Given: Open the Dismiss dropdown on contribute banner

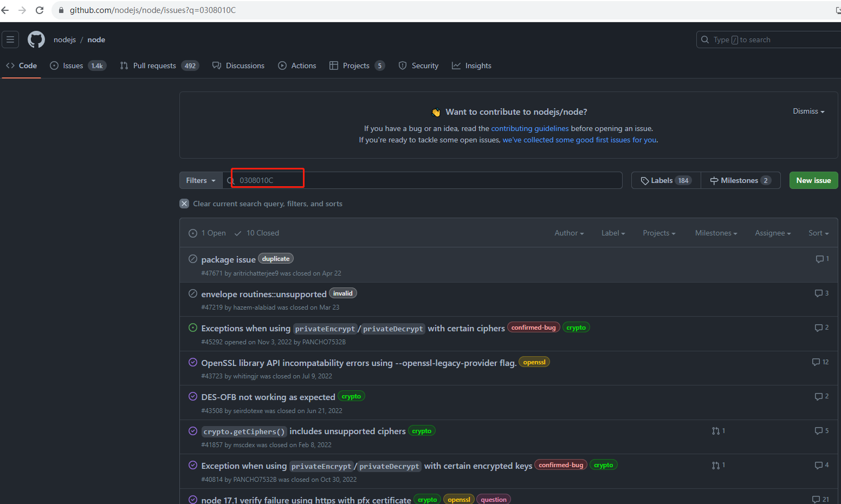Looking at the screenshot, I should point(808,111).
